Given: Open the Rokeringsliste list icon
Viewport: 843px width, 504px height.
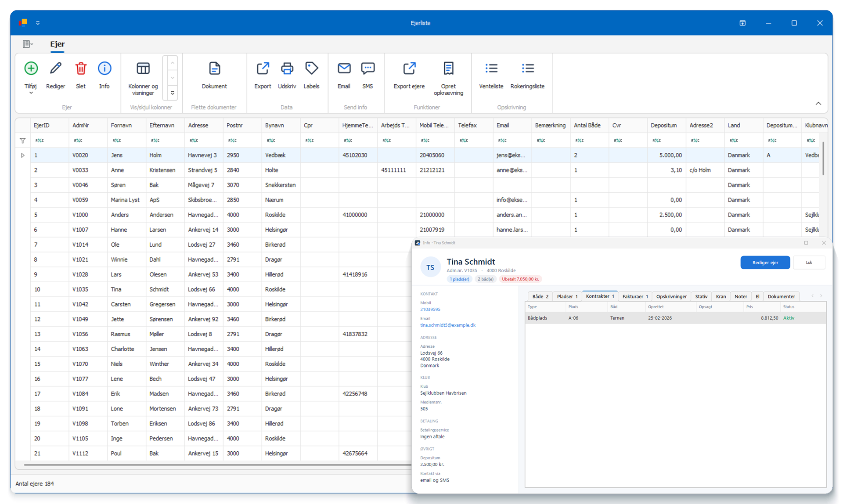Looking at the screenshot, I should tap(528, 68).
